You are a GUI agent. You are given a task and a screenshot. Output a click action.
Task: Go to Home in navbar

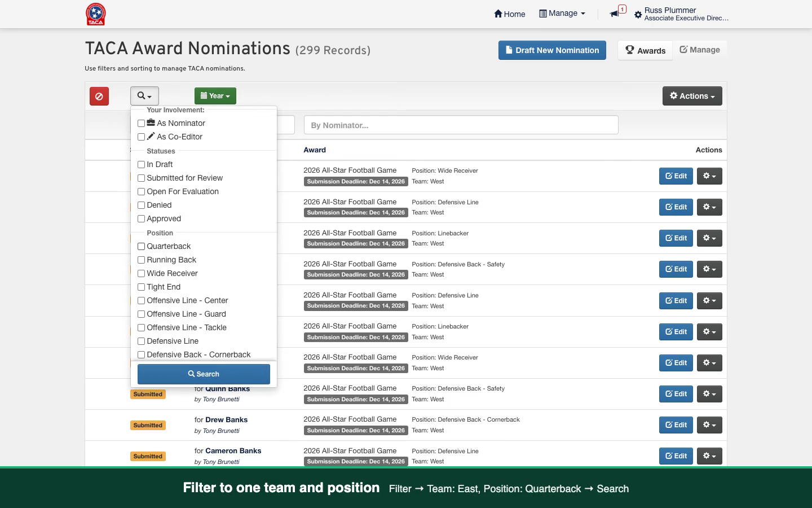tap(510, 14)
